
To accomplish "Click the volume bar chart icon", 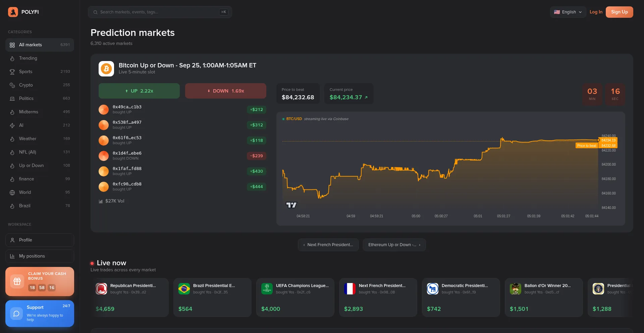I will point(101,201).
